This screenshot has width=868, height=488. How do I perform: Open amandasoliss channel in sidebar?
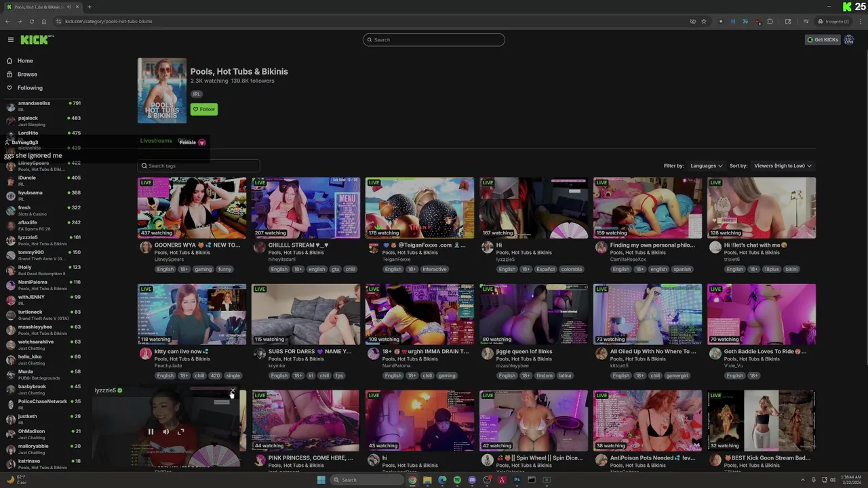(43, 106)
